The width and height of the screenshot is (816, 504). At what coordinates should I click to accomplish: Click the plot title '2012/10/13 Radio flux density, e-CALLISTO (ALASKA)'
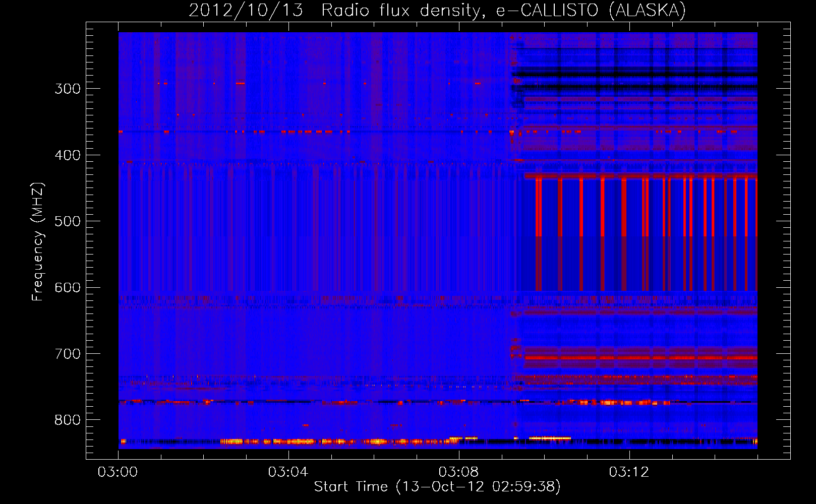[437, 11]
